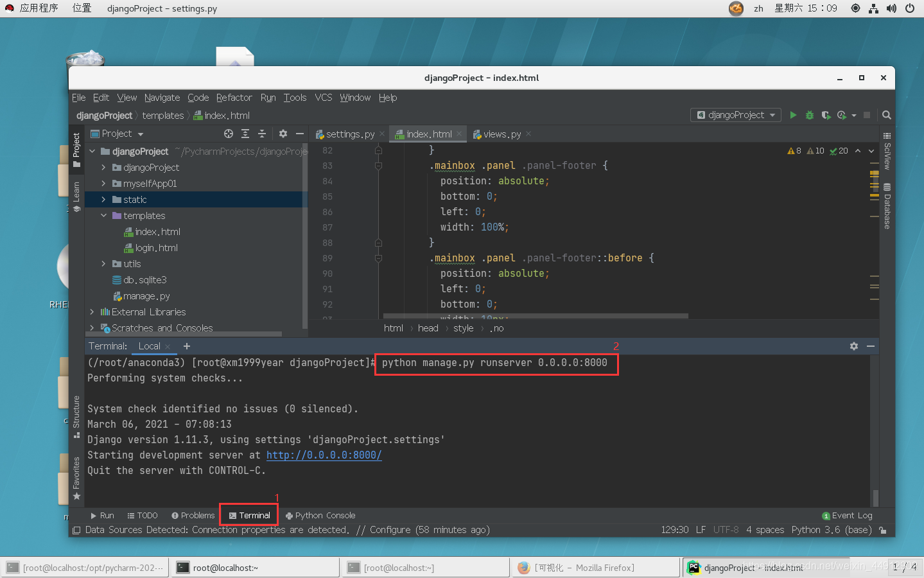The image size is (924, 578).
Task: Toggle read-only lock icon in status bar
Action: [883, 530]
